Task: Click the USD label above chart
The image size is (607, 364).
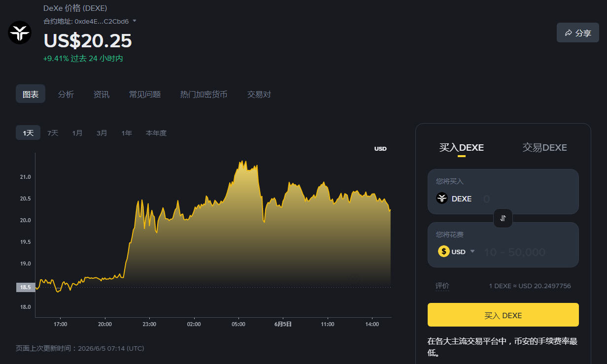Action: (x=380, y=149)
